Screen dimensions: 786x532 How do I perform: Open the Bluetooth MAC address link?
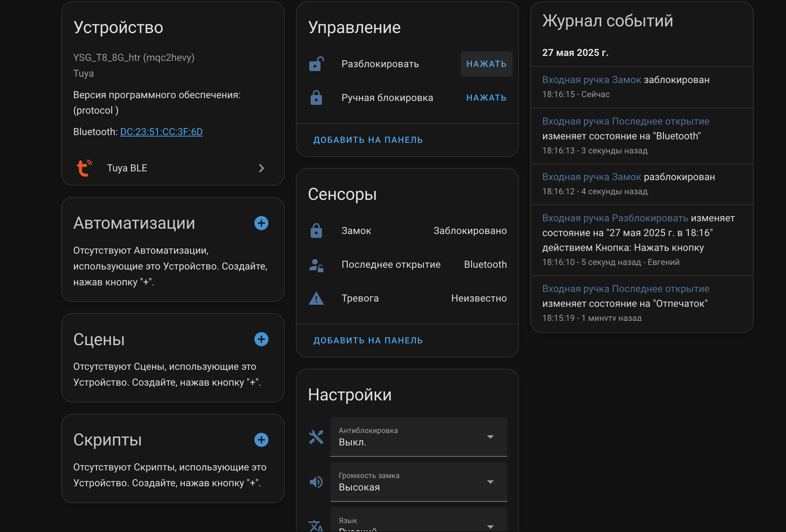pos(161,131)
